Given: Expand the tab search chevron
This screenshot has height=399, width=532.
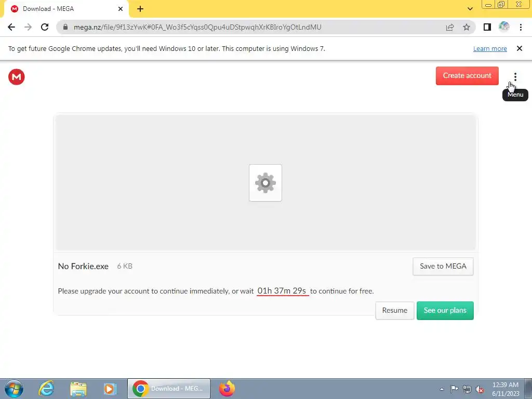Looking at the screenshot, I should point(470,9).
